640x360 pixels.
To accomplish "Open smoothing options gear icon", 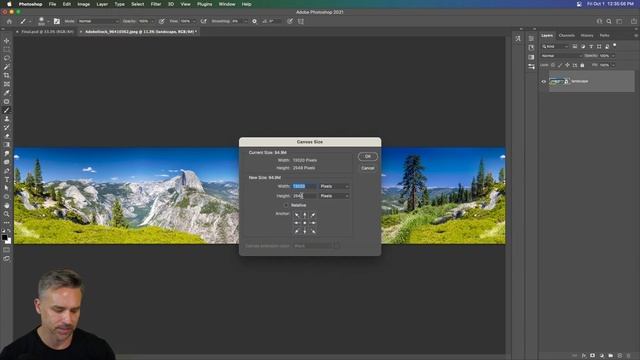I will coord(254,21).
